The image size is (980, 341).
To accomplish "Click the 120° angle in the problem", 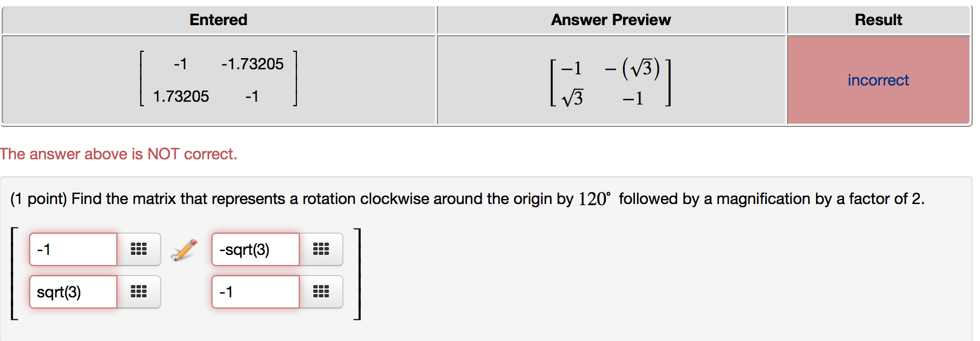I will pos(594,199).
